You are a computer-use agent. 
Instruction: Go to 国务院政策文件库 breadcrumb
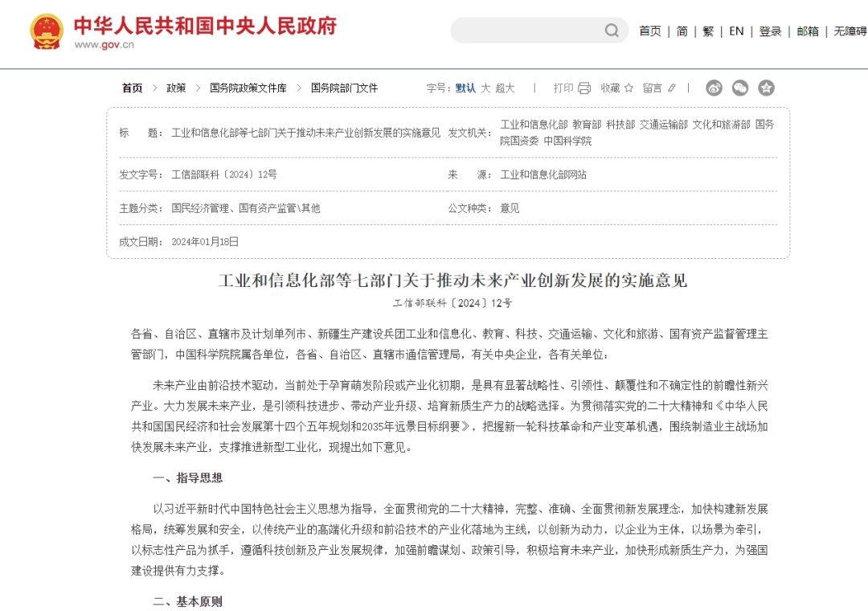pos(248,88)
